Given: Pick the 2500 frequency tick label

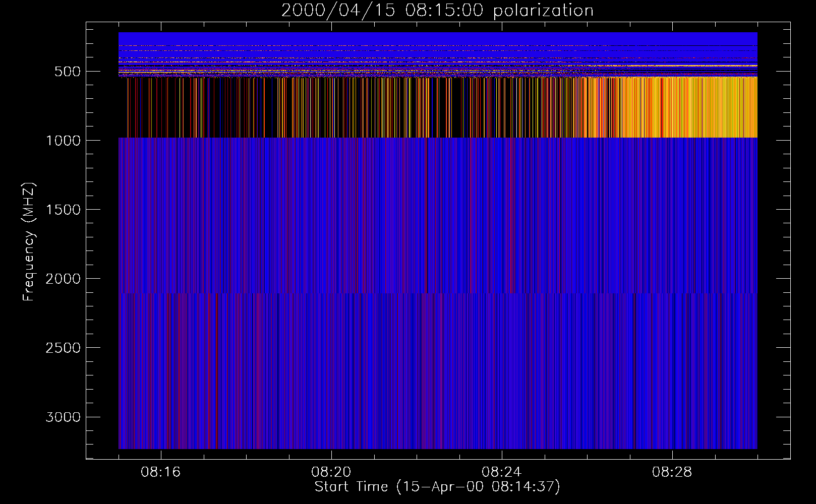Looking at the screenshot, I should pyautogui.click(x=63, y=348).
